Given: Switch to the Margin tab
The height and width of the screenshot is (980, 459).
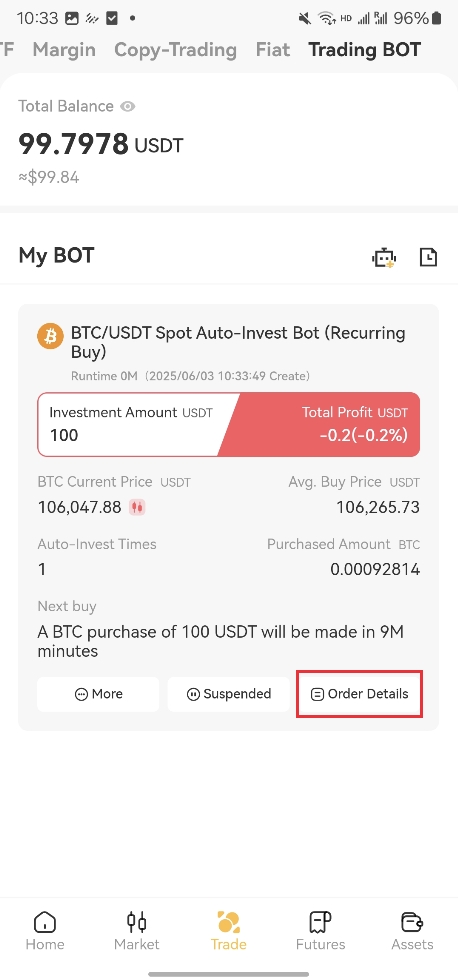Looking at the screenshot, I should click(x=64, y=49).
